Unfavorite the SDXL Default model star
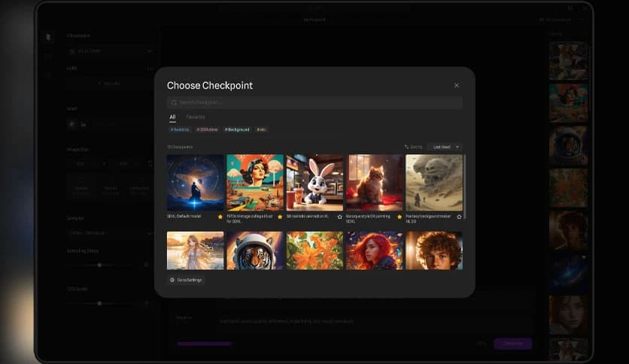629x364 pixels. click(x=220, y=217)
